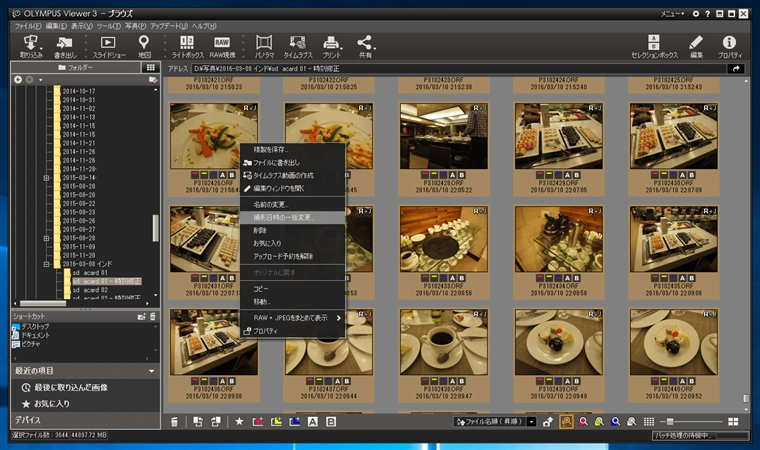Click the yellow magnifier filter icon

coord(600,422)
